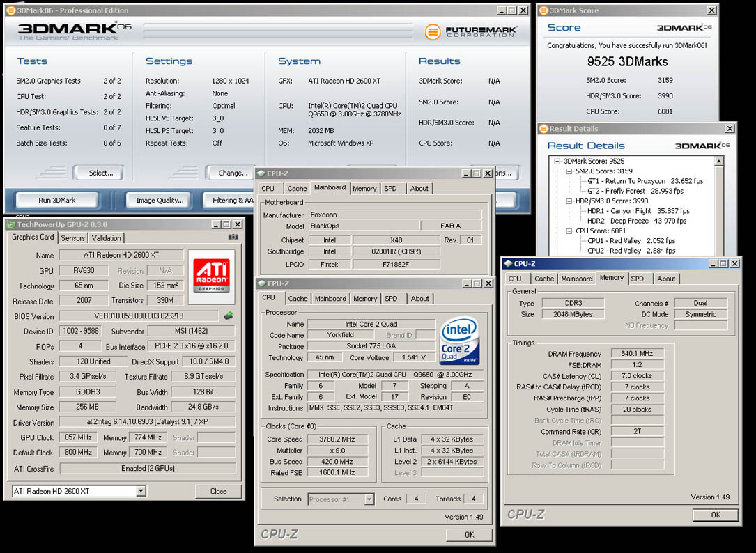756x553 pixels.
Task: Click the Intel Core 2 Quad logo
Action: point(459,341)
